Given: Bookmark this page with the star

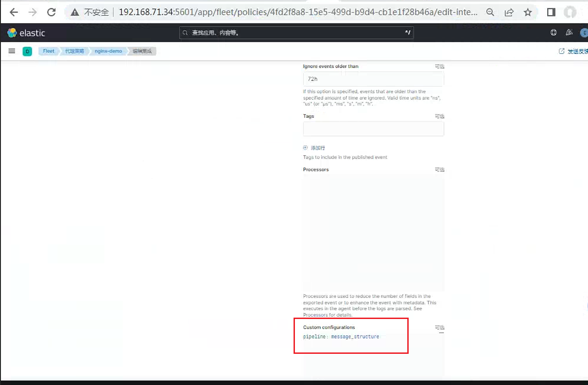Looking at the screenshot, I should [x=528, y=12].
